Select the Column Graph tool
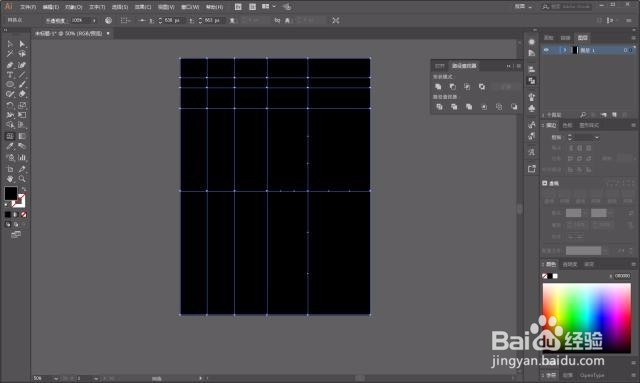Viewport: 640px width, 383px height. click(22, 157)
